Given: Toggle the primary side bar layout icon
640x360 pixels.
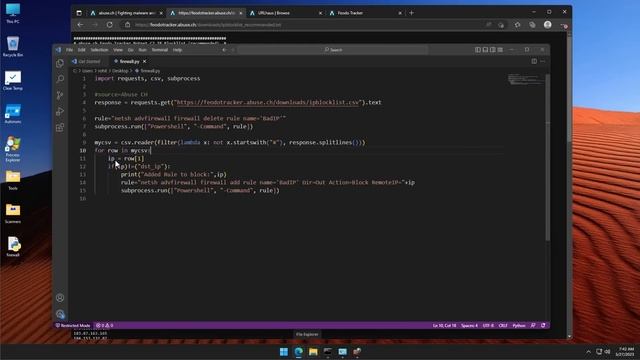Looking at the screenshot, I should click(478, 50).
